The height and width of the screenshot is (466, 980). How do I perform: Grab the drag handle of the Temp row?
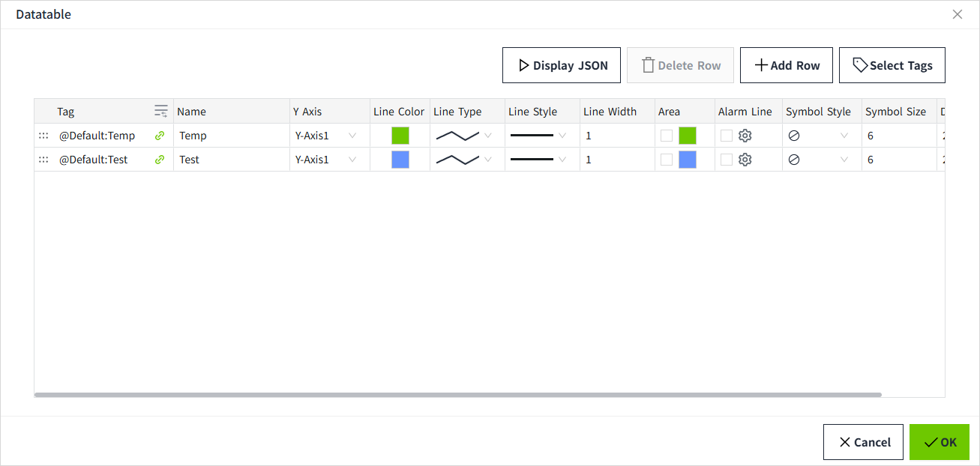tap(43, 136)
